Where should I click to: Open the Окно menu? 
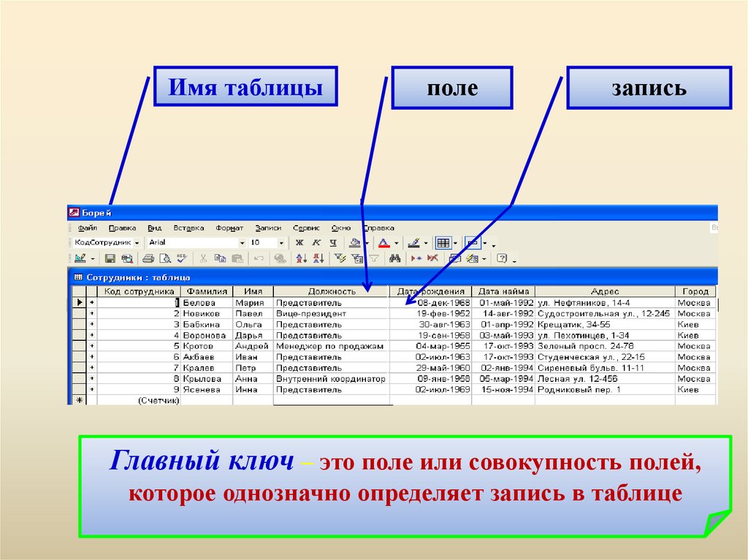(x=341, y=228)
